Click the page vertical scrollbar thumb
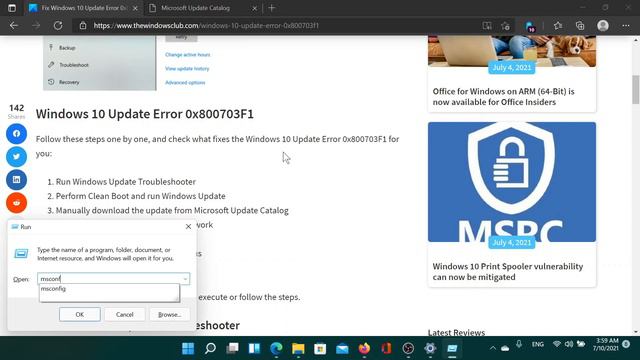The image size is (640, 360). tap(636, 89)
